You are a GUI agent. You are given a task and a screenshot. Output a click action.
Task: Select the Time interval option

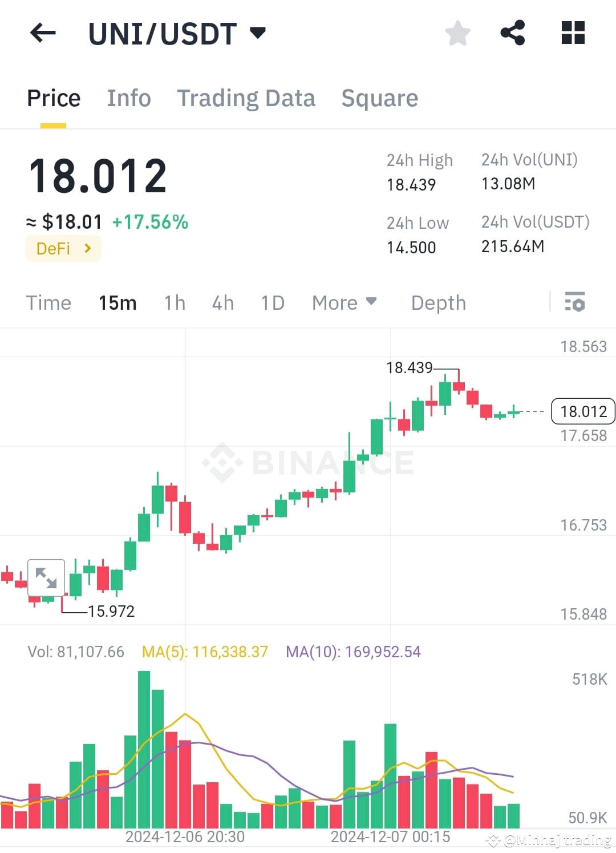click(48, 302)
